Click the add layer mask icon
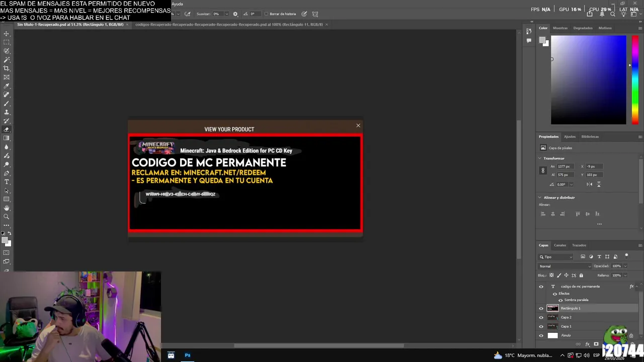 596,344
